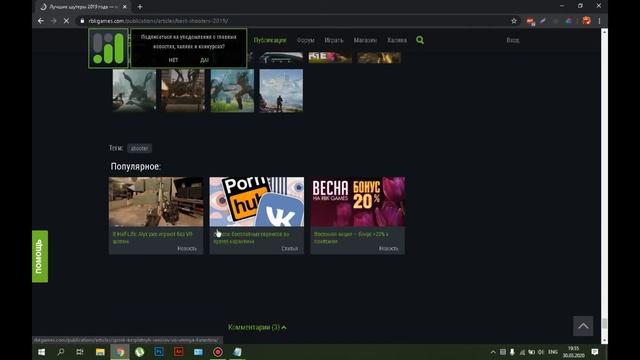The image size is (640, 360).
Task: Open File Explorer from the taskbar
Action: coord(100,352)
